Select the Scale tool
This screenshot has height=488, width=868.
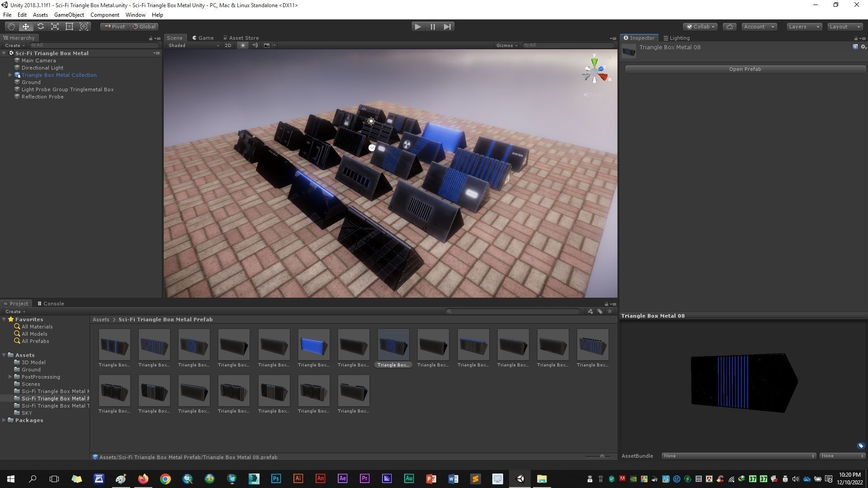tap(55, 27)
